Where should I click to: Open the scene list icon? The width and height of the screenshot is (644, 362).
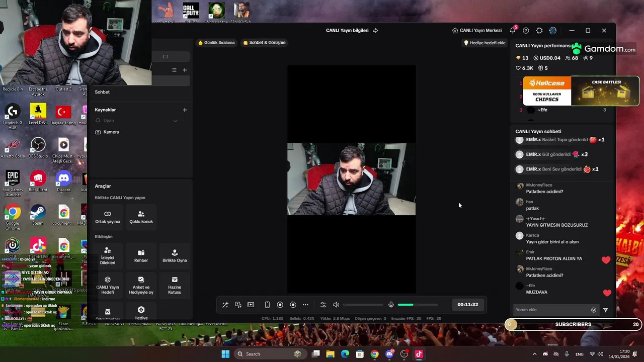174,70
